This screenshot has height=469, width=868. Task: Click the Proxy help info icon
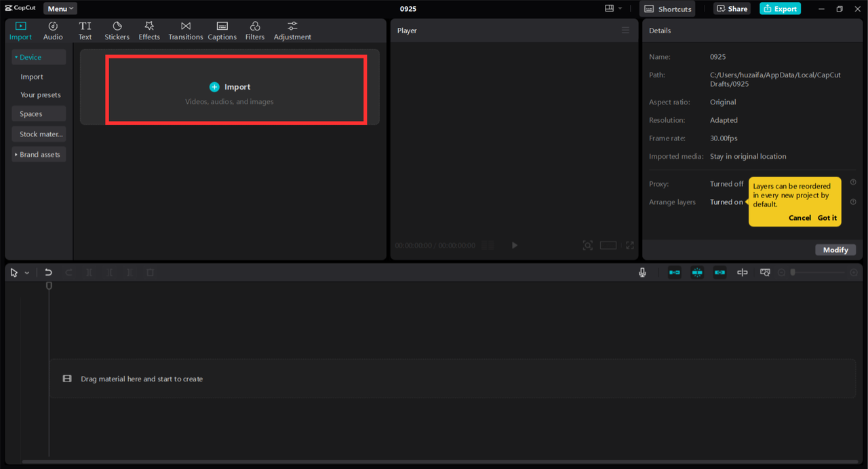coord(853,183)
